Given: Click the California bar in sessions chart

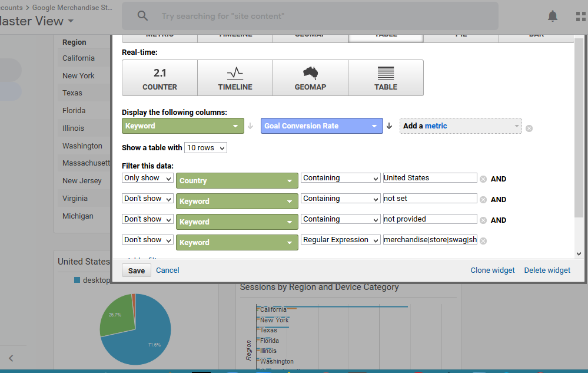Looking at the screenshot, I should coord(333,306).
